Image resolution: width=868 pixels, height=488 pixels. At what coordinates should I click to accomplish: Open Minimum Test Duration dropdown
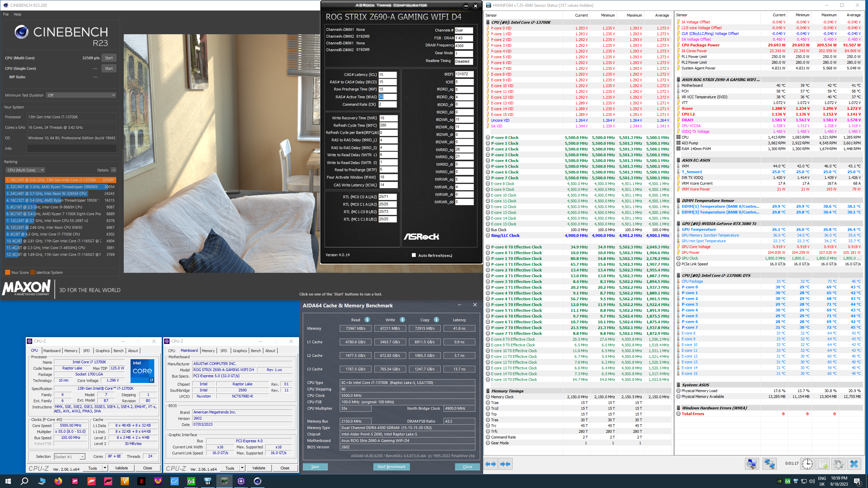click(x=81, y=95)
